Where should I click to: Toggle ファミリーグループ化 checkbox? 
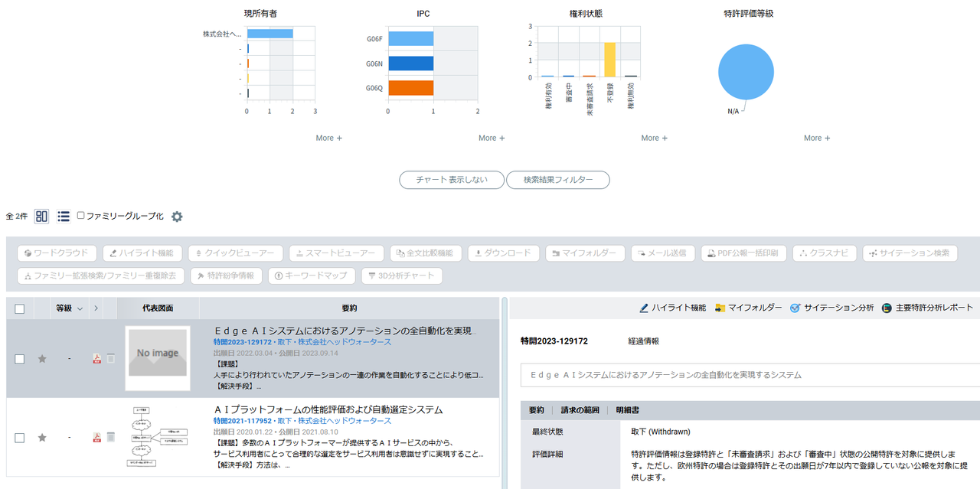[x=81, y=216]
